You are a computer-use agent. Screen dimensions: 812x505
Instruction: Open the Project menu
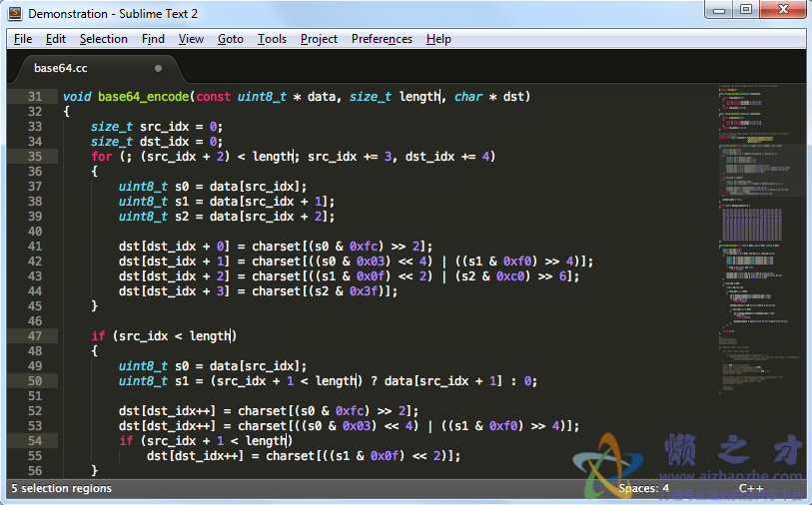(x=319, y=39)
